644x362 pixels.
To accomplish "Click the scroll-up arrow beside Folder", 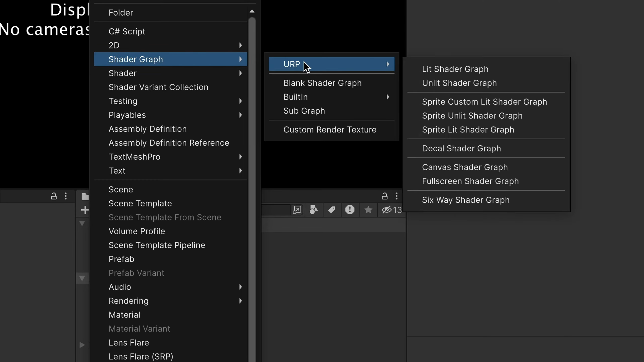I will (252, 11).
